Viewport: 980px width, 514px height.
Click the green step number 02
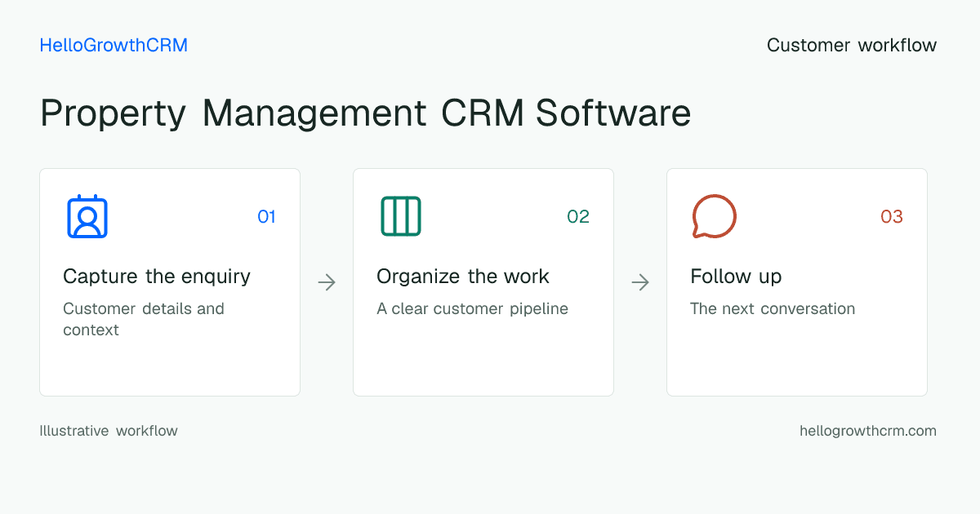pos(578,216)
